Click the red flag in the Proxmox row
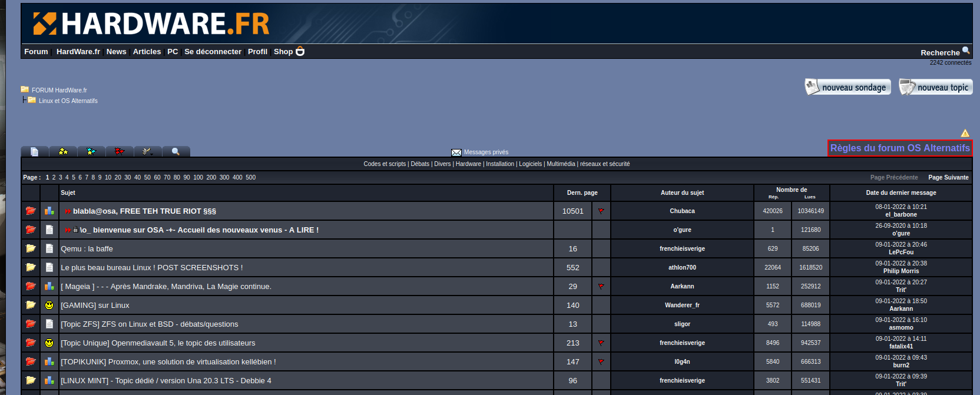This screenshot has width=980, height=395. pos(601,361)
